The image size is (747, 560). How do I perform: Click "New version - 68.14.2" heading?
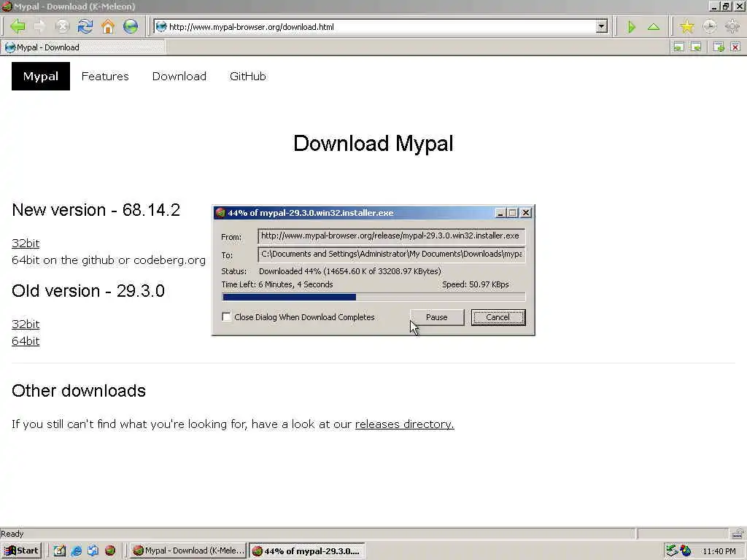(x=96, y=210)
